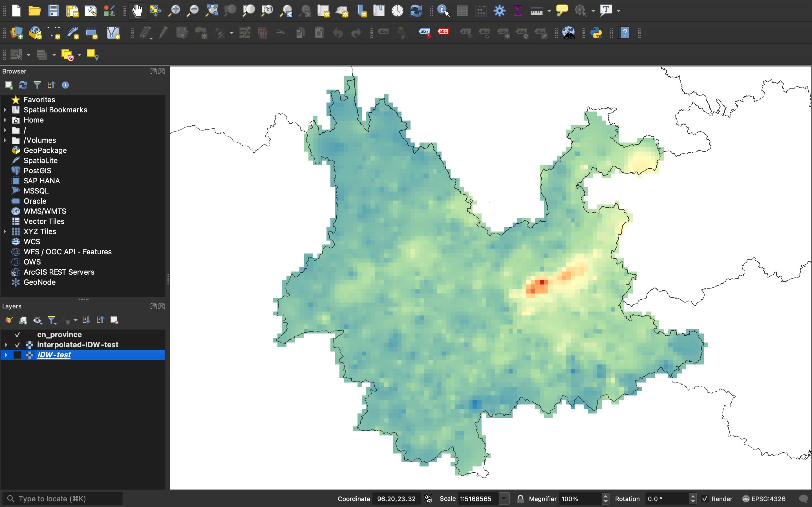
Task: Increase the Magnifier value stepper
Action: (x=605, y=496)
